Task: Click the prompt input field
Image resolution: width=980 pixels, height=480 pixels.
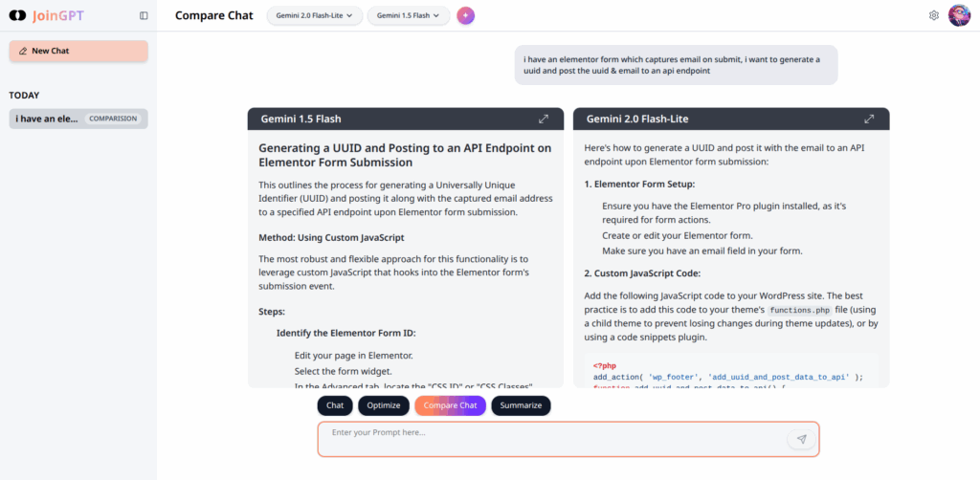Action: [555, 438]
